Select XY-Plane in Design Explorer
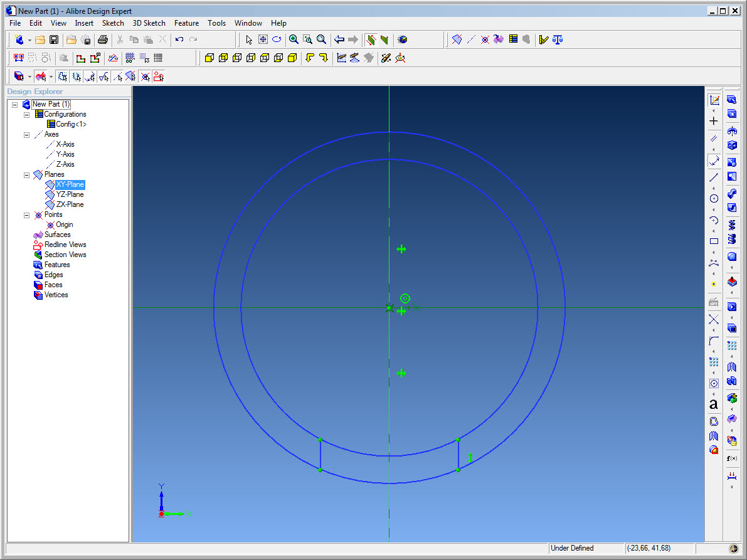The height and width of the screenshot is (560, 747). 70,184
